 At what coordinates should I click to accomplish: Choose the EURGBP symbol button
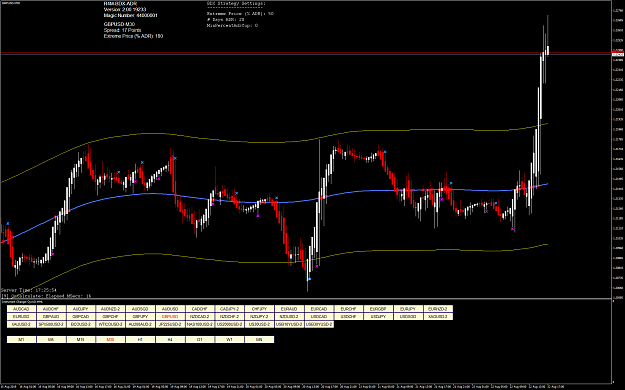coord(378,309)
